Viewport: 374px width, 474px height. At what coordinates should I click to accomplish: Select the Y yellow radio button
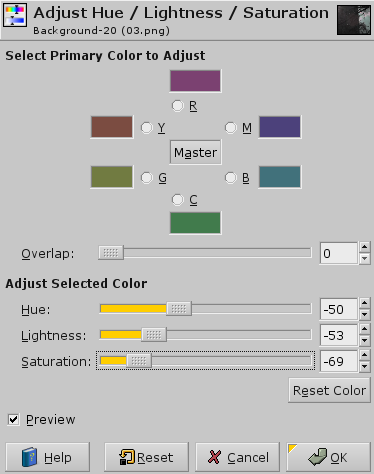pyautogui.click(x=147, y=128)
